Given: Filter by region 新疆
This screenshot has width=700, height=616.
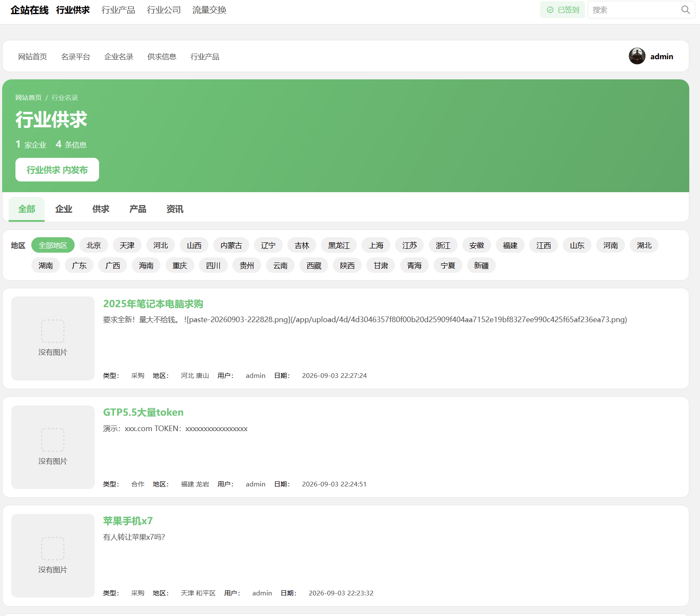Looking at the screenshot, I should pos(481,266).
